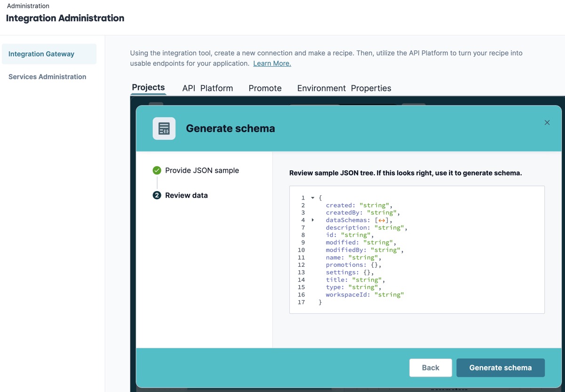
Task: Select Integration Gateway in the sidebar
Action: coord(49,54)
